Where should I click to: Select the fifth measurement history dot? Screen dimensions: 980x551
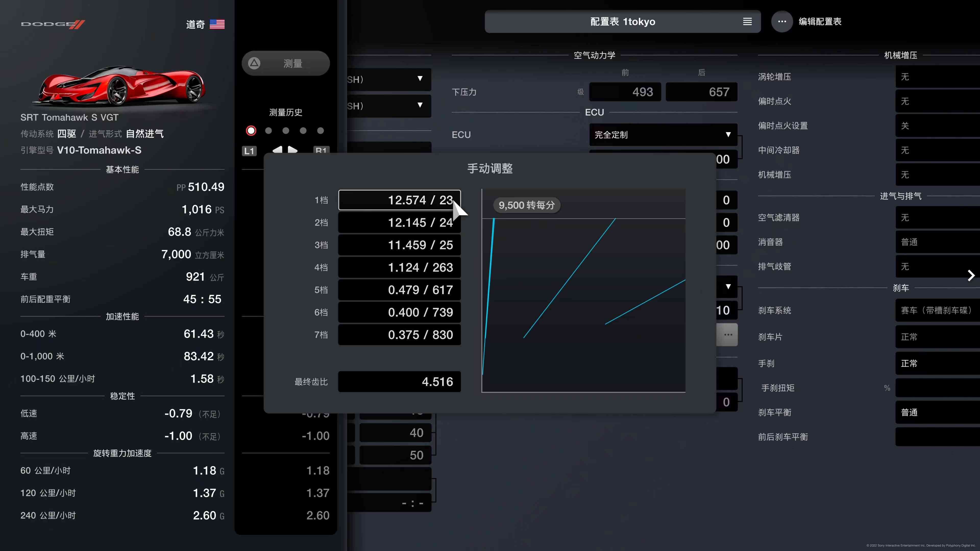pyautogui.click(x=321, y=131)
